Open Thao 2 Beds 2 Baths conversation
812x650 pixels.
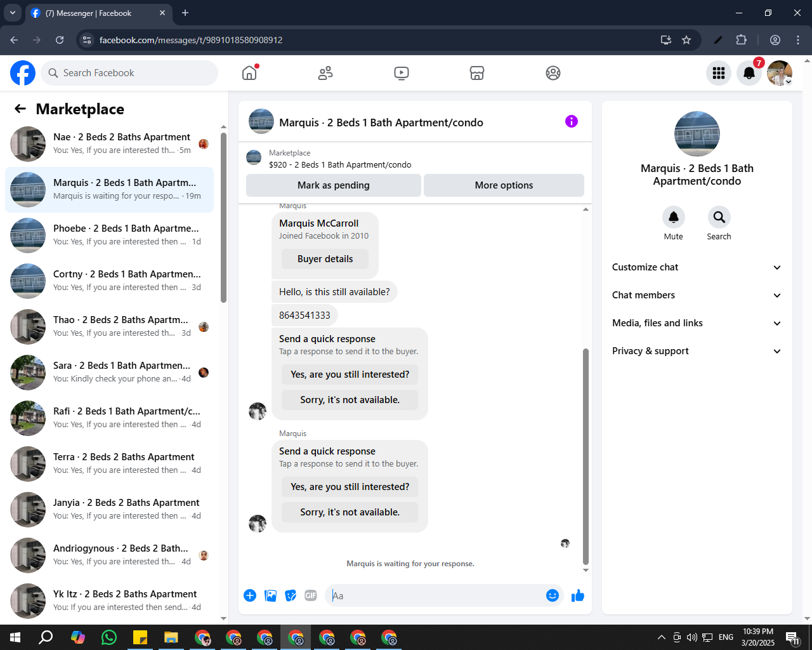[109, 327]
